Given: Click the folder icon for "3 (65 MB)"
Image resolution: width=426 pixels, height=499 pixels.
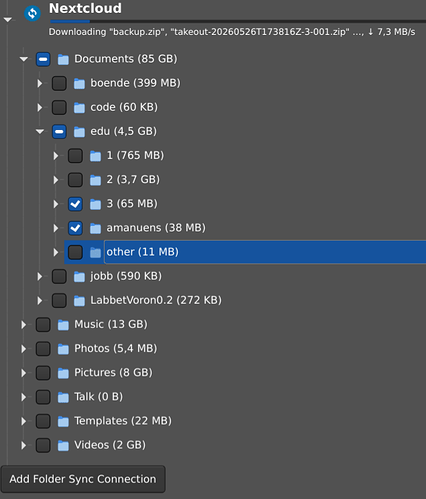Looking at the screenshot, I should point(95,204).
